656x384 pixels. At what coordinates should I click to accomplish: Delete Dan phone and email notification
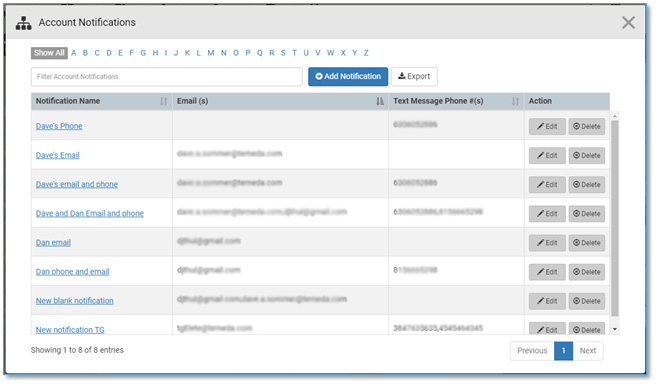(587, 272)
